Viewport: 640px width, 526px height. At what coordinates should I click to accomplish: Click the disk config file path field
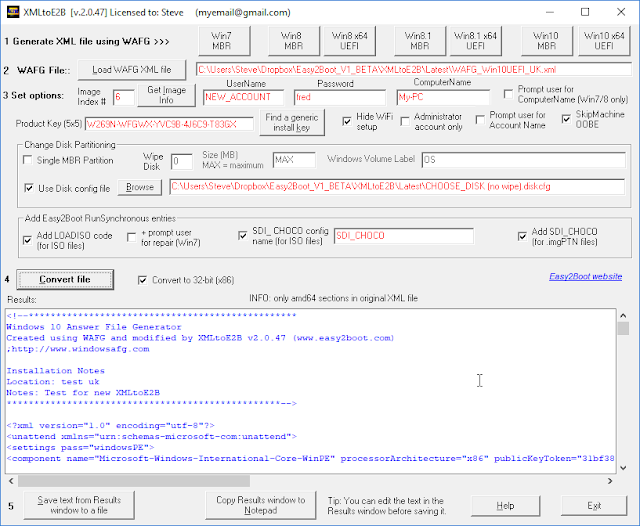pyautogui.click(x=397, y=186)
